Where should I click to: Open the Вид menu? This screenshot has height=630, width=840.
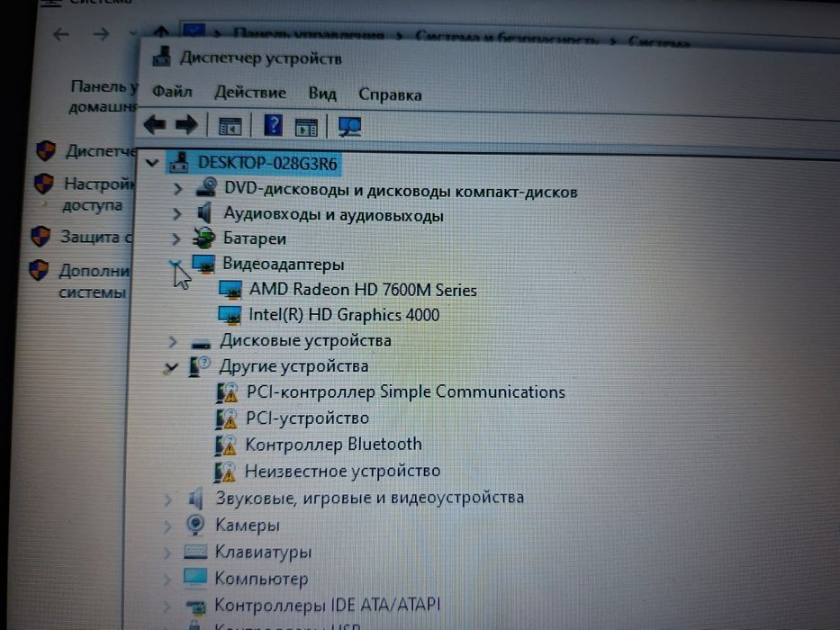pos(322,94)
